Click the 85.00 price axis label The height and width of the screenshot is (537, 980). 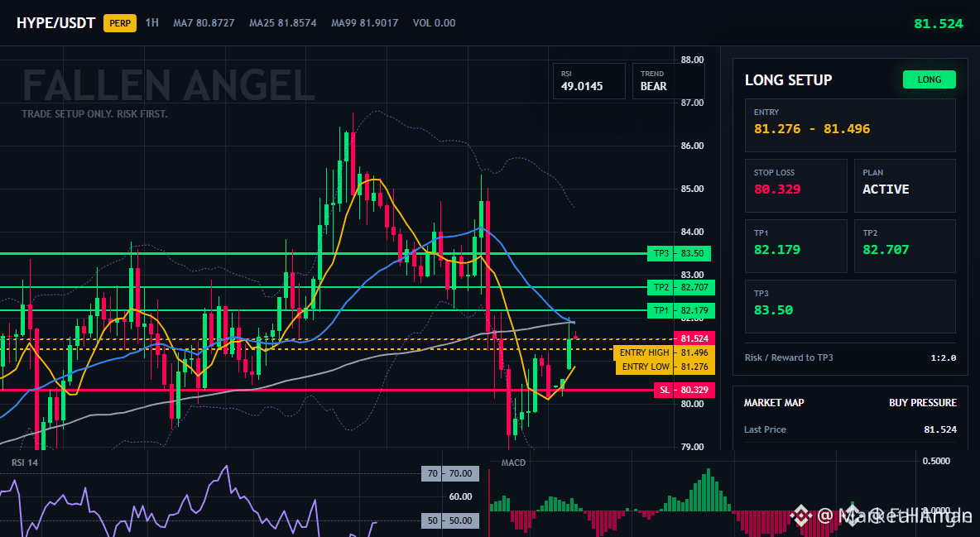click(x=693, y=189)
